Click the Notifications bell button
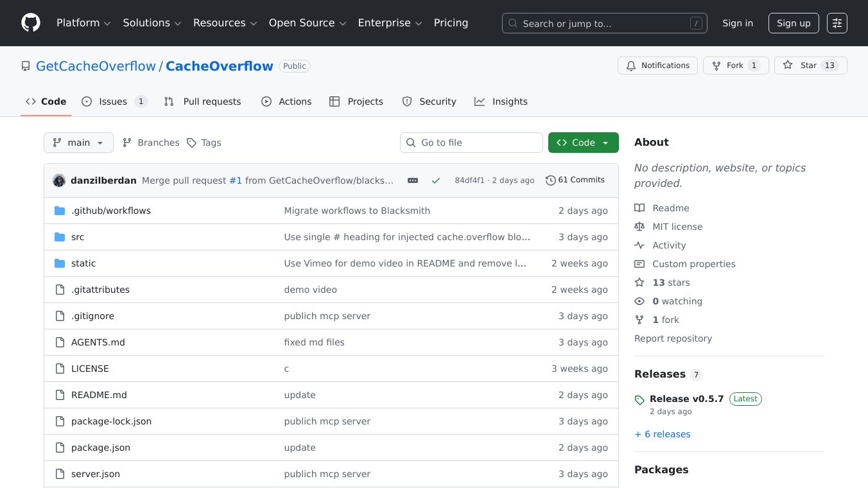Image resolution: width=868 pixels, height=488 pixels. [657, 65]
